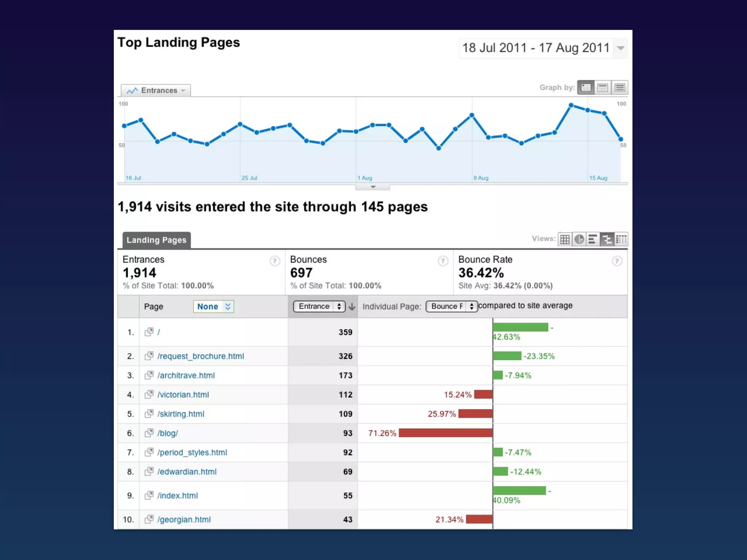747x560 pixels.
Task: Graph by week icon
Action: tap(603, 87)
